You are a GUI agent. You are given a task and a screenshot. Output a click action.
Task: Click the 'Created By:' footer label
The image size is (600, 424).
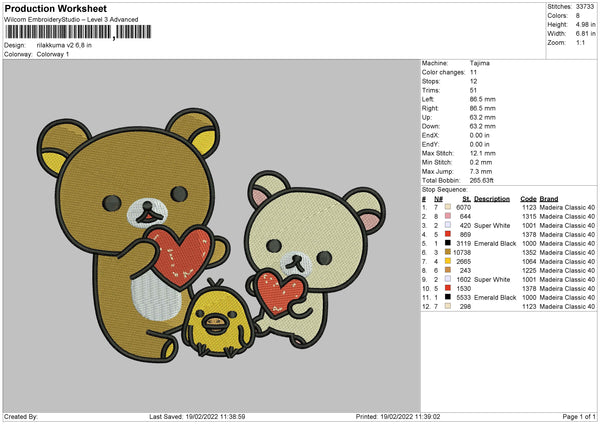coord(21,416)
